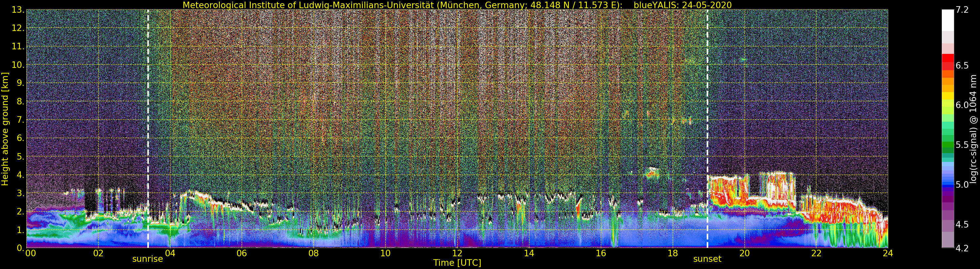Viewport: 980px width, 269px height.
Task: Click the time axis tick label '18'
Action: (673, 253)
